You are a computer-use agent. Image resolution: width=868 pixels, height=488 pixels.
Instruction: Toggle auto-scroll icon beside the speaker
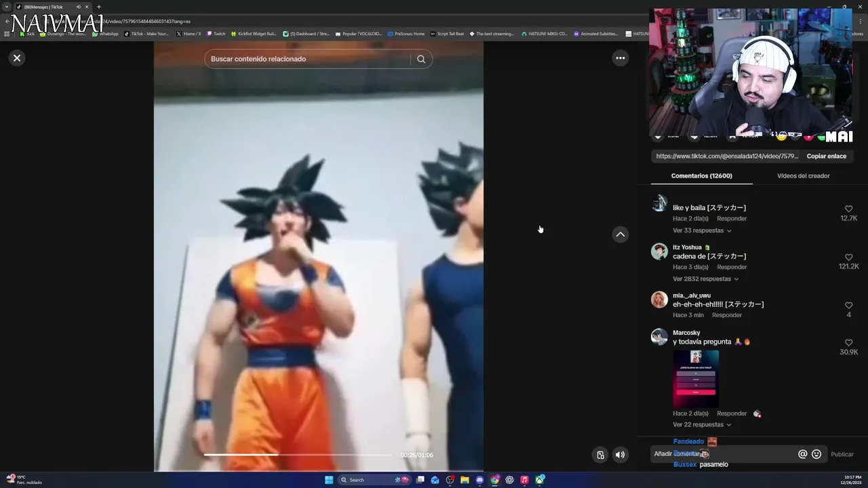click(x=600, y=455)
